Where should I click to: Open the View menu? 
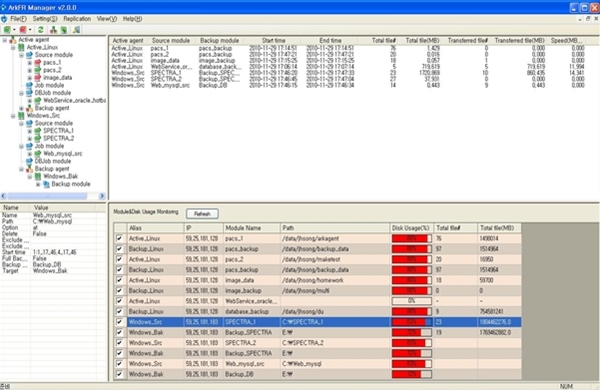(107, 19)
